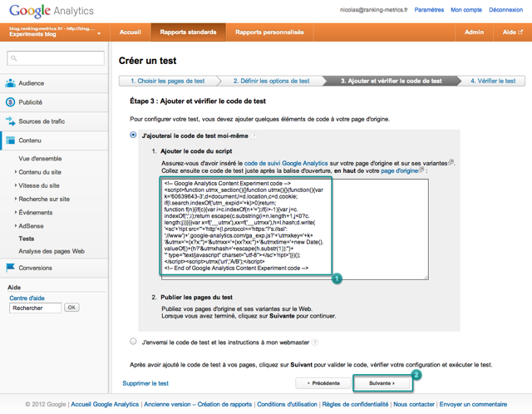Viewport: 532px width, 414px height.
Task: Open code de suivi Google Analytics link
Action: click(x=286, y=163)
